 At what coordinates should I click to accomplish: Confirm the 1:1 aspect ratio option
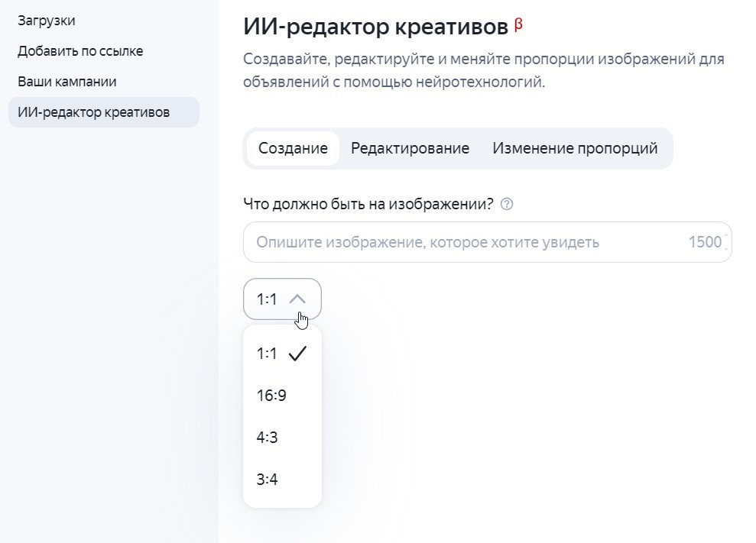(x=268, y=353)
